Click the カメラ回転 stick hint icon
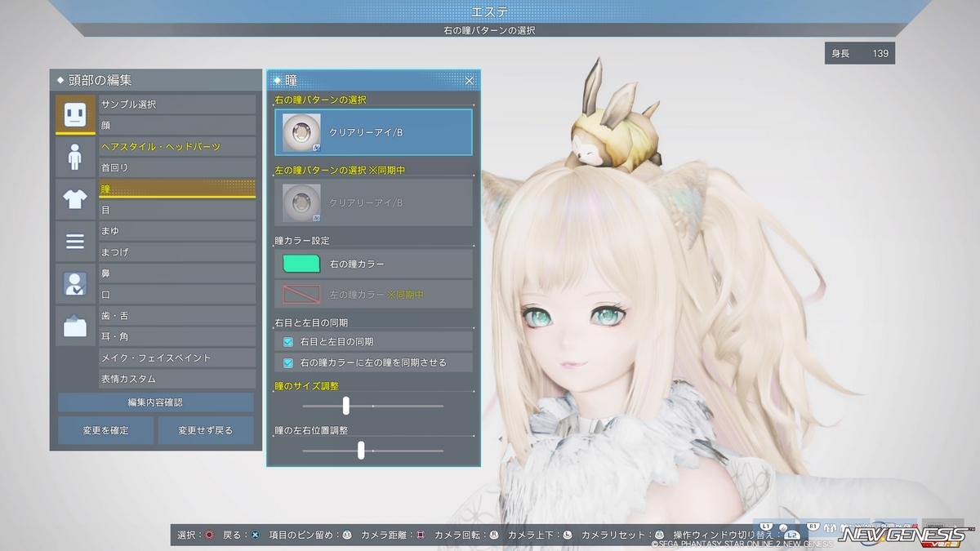 pos(493,535)
